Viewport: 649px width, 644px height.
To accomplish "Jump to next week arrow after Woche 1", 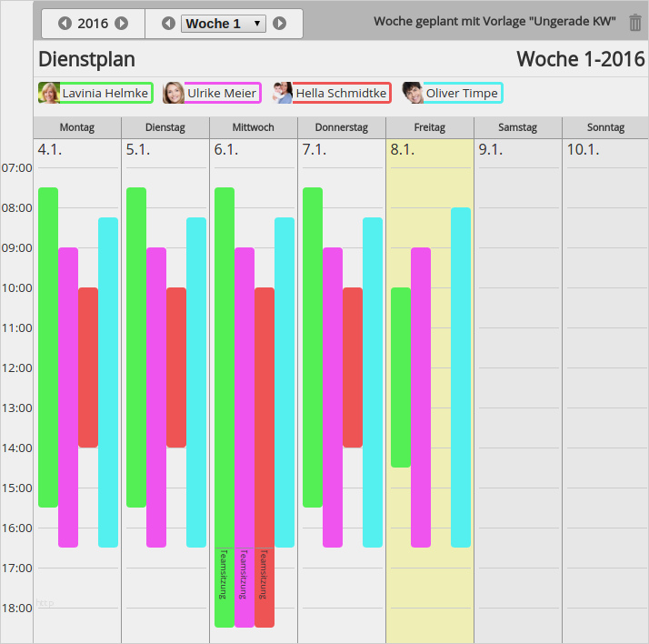I will [279, 23].
